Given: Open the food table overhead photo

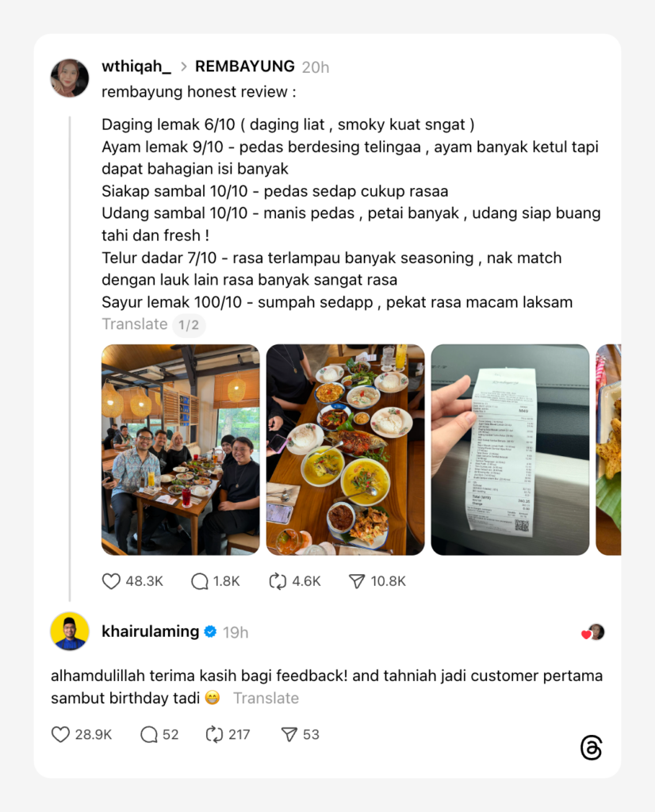Looking at the screenshot, I should pos(346,450).
